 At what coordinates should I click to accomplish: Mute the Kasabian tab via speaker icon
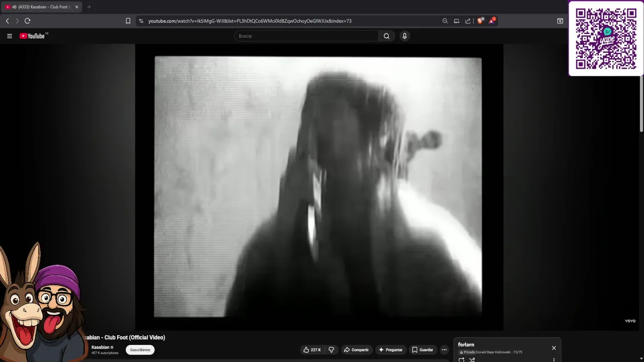[14, 7]
